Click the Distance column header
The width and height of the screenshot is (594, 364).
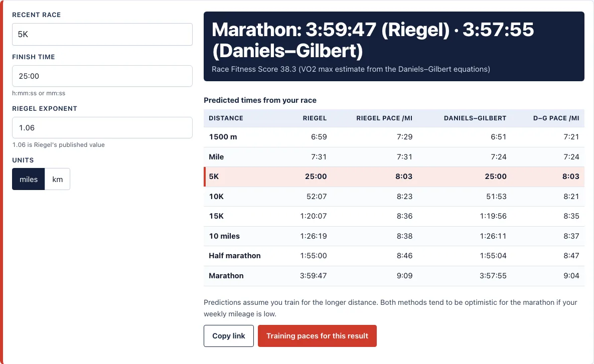pos(226,118)
